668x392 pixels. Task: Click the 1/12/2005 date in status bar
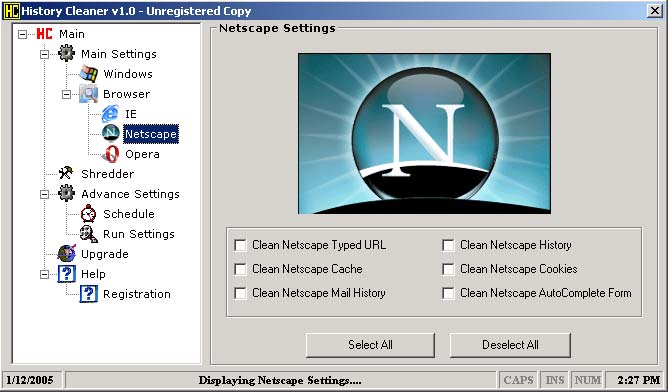(x=30, y=380)
